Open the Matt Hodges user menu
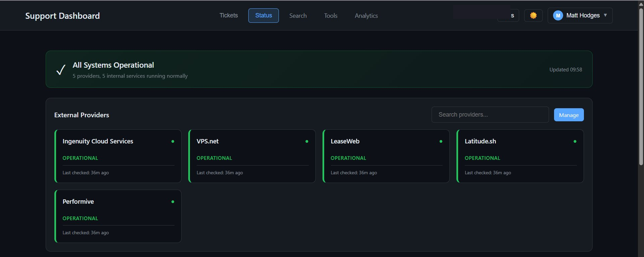Screen dimensions: 644x257 580,15
